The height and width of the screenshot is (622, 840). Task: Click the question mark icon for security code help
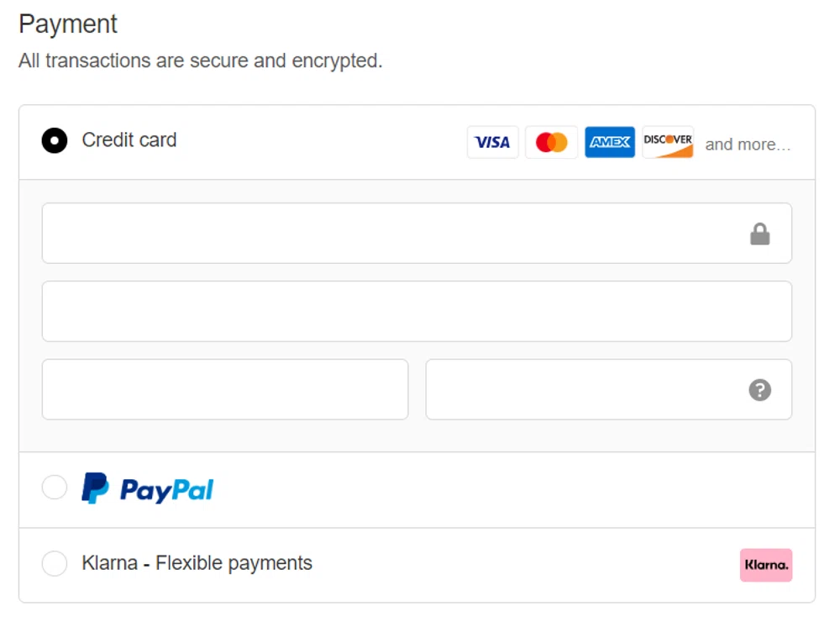tap(760, 389)
